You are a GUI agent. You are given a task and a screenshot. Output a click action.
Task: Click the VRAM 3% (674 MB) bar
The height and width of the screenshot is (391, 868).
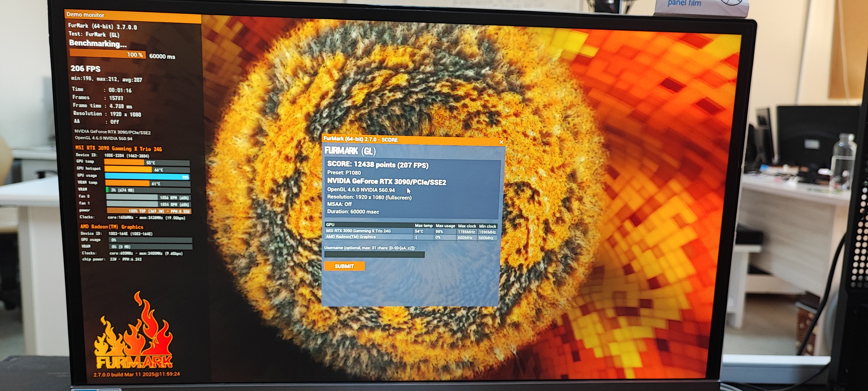pyautogui.click(x=148, y=190)
